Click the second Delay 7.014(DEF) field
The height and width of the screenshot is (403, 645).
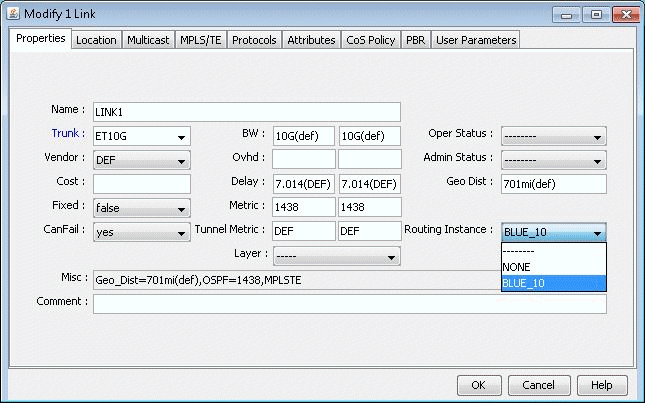click(369, 184)
